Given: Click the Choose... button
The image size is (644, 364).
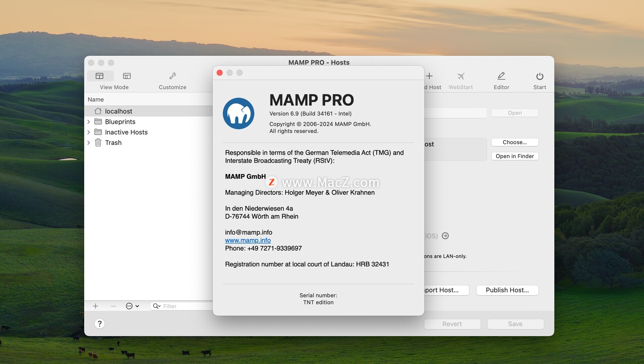Looking at the screenshot, I should pos(515,142).
